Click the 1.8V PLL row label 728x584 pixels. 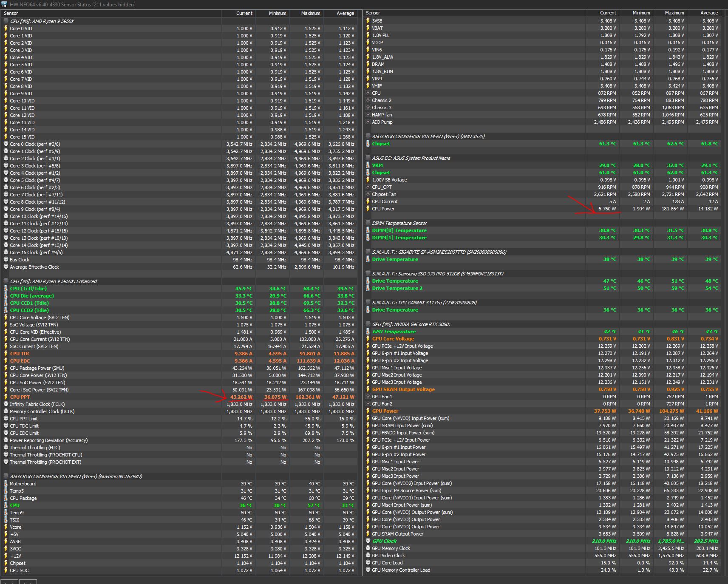[x=380, y=35]
